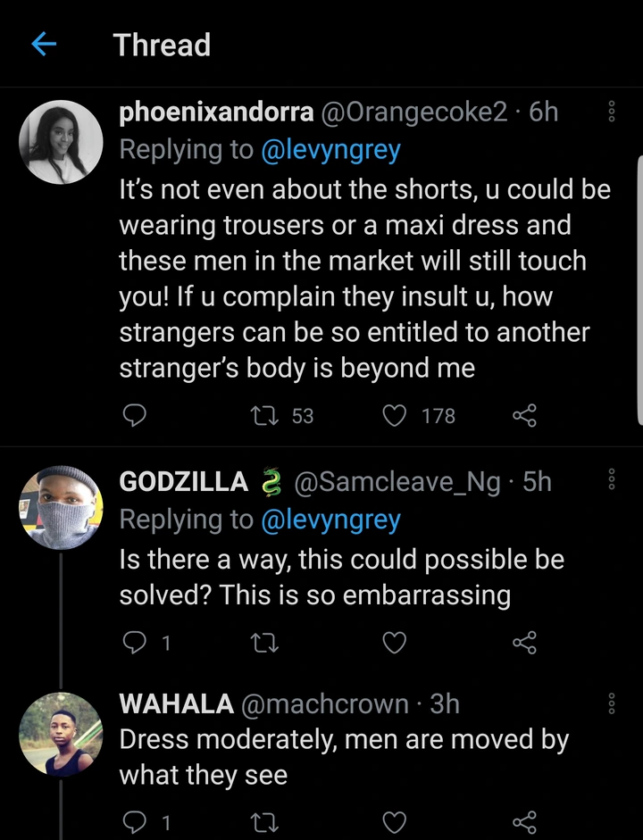Click the thread scrollbar

[x=639, y=286]
